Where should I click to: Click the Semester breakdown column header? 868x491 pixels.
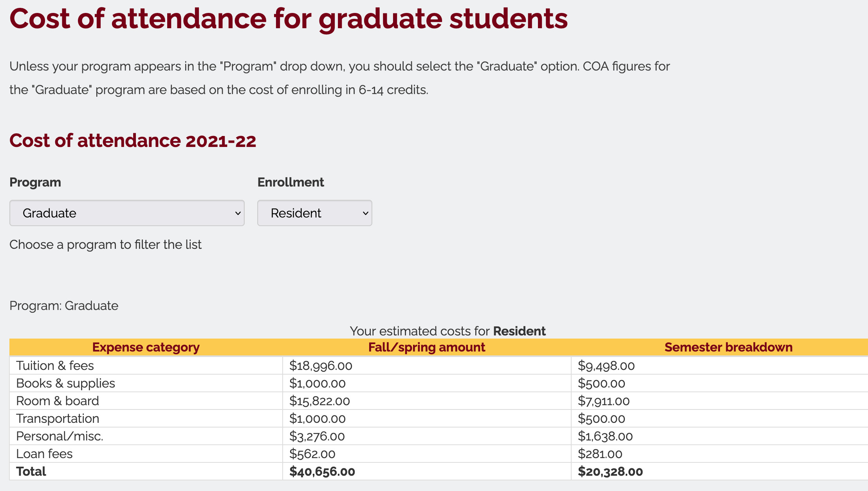(728, 347)
